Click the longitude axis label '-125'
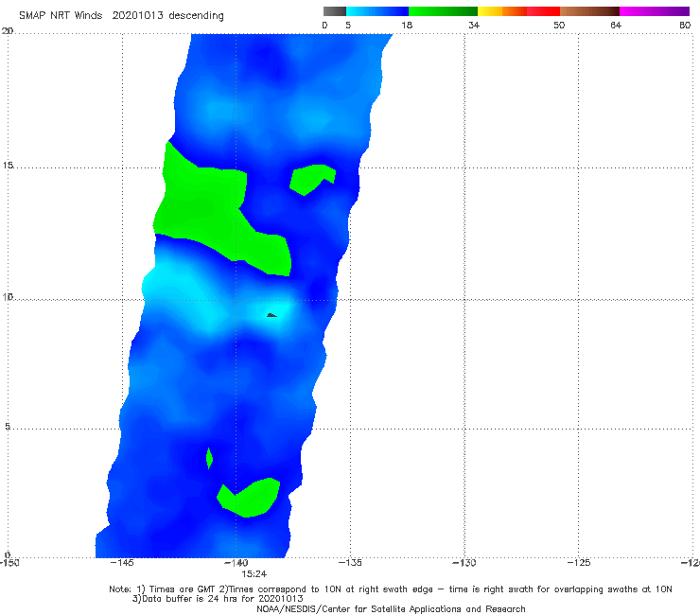The width and height of the screenshot is (700, 615). pyautogui.click(x=579, y=563)
